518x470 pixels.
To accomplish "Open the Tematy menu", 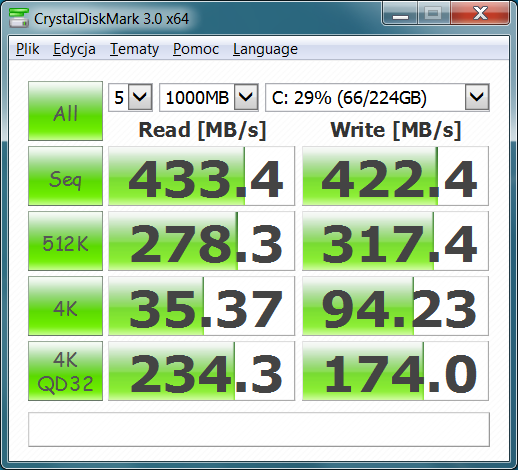I will (134, 49).
